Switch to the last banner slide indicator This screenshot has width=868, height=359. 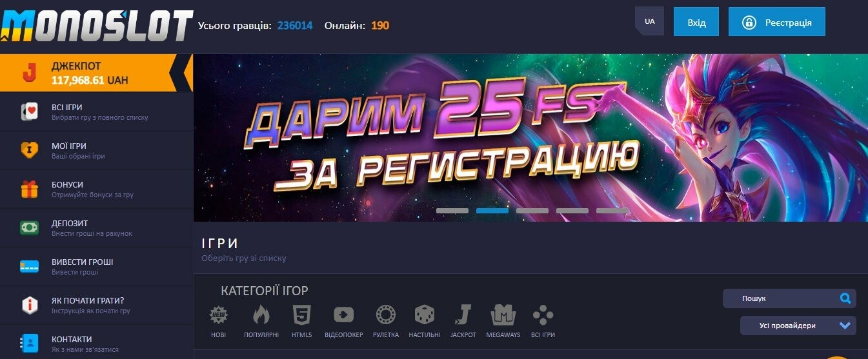click(x=612, y=211)
